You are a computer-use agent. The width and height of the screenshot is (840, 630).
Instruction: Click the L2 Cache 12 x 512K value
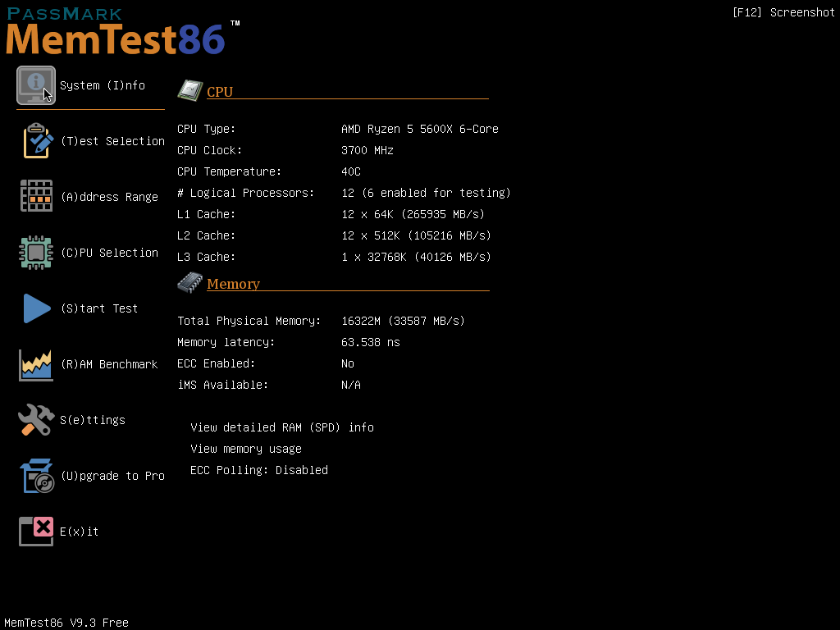click(x=416, y=235)
